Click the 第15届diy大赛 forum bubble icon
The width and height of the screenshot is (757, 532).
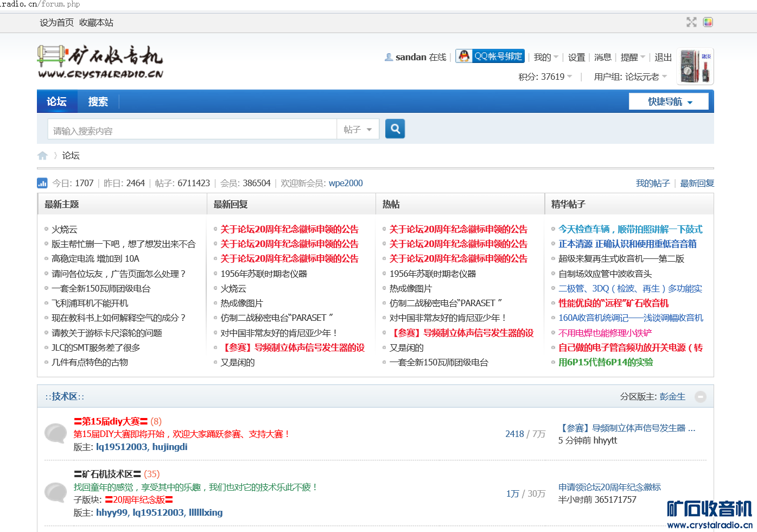click(x=55, y=433)
